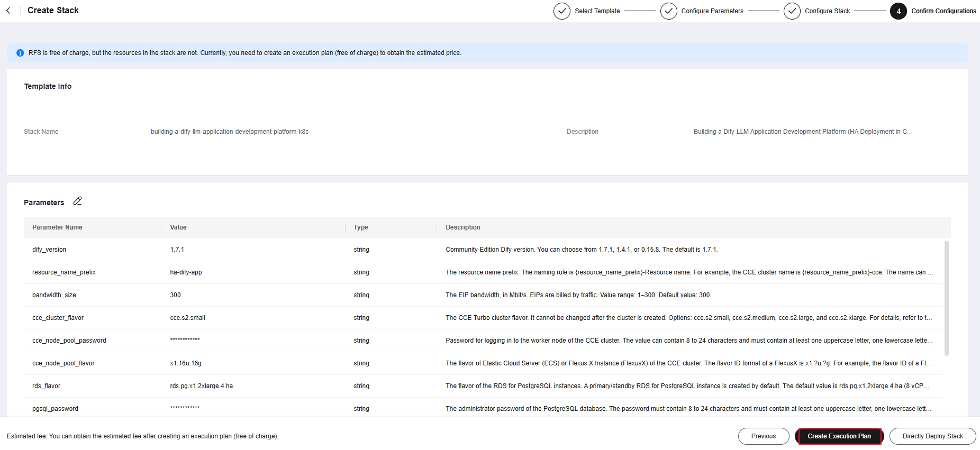Select the cce_node_pool_password parameter name
Viewport: 980px width, 450px height.
(69, 341)
